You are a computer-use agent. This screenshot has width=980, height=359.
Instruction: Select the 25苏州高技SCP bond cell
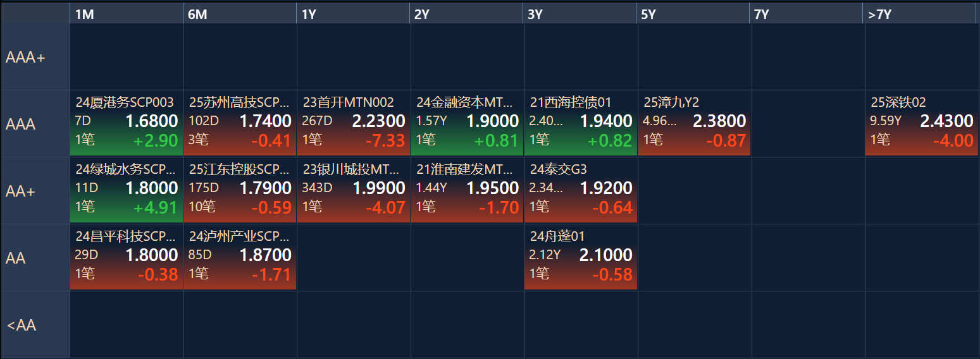(x=240, y=123)
